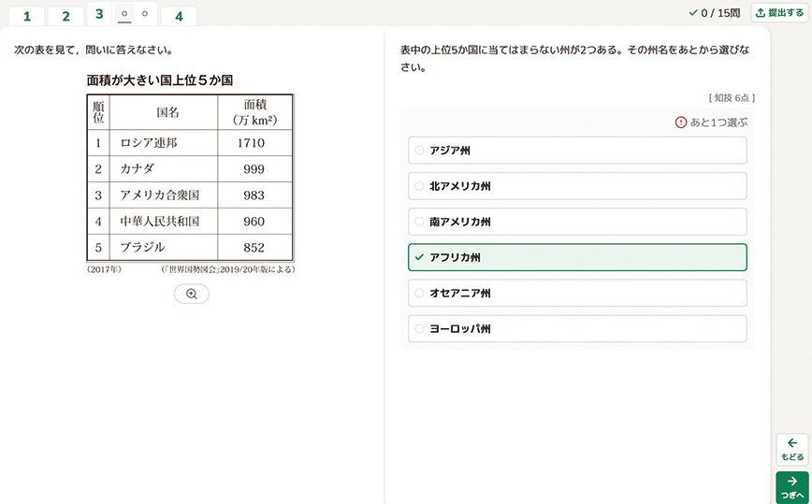Click the 0 / 15問 progress counter

[720, 13]
